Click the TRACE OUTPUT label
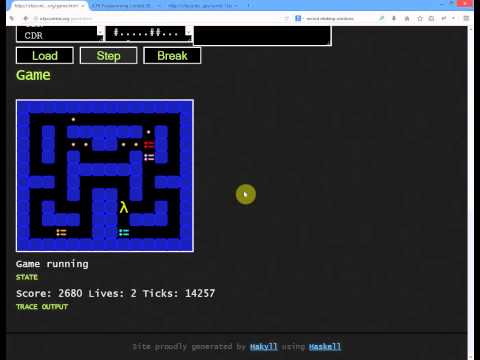 pos(42,307)
